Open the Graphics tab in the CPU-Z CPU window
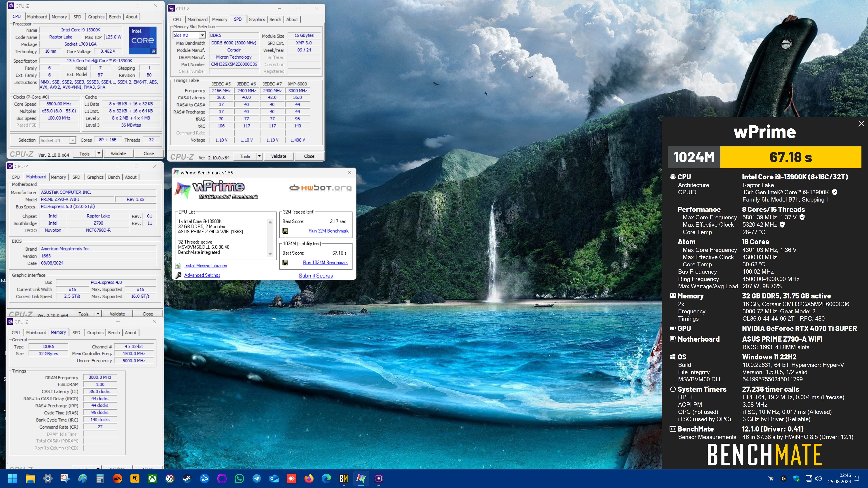Image resolution: width=868 pixels, height=488 pixels. [96, 17]
